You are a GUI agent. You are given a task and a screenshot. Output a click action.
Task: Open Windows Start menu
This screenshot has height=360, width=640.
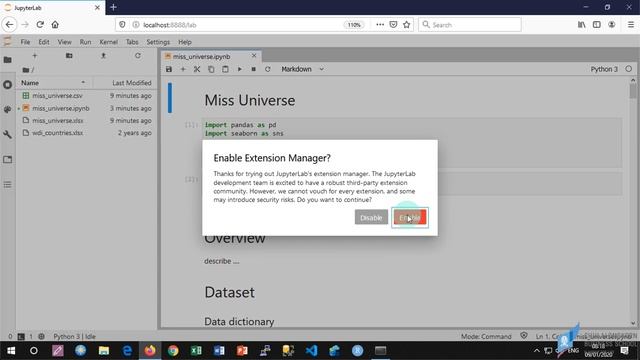[11, 351]
